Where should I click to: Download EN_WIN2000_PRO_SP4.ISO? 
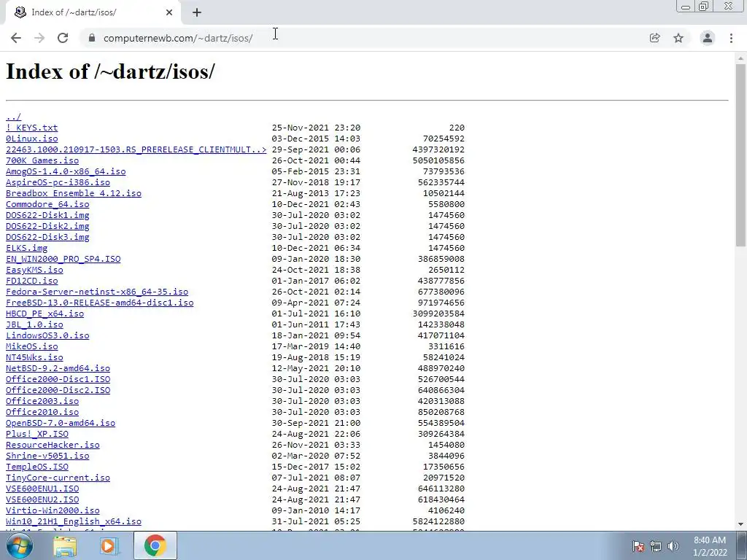click(x=63, y=259)
